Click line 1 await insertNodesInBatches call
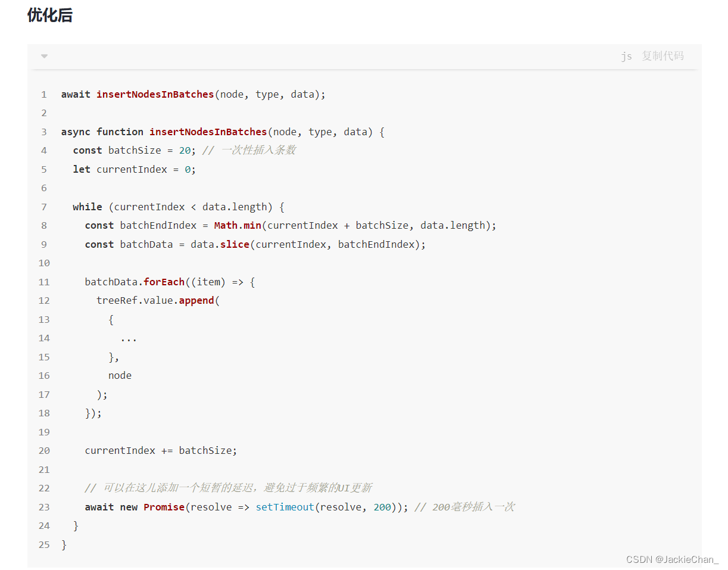Screen dimensions: 728x570 [x=193, y=94]
